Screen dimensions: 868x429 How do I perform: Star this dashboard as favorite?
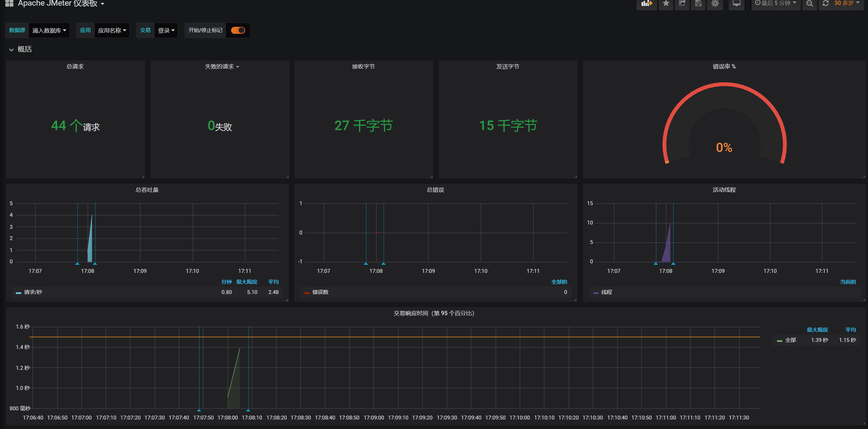pos(666,4)
